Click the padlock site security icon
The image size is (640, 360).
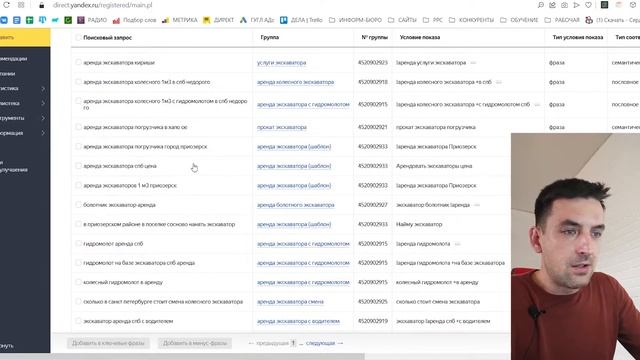(x=41, y=5)
